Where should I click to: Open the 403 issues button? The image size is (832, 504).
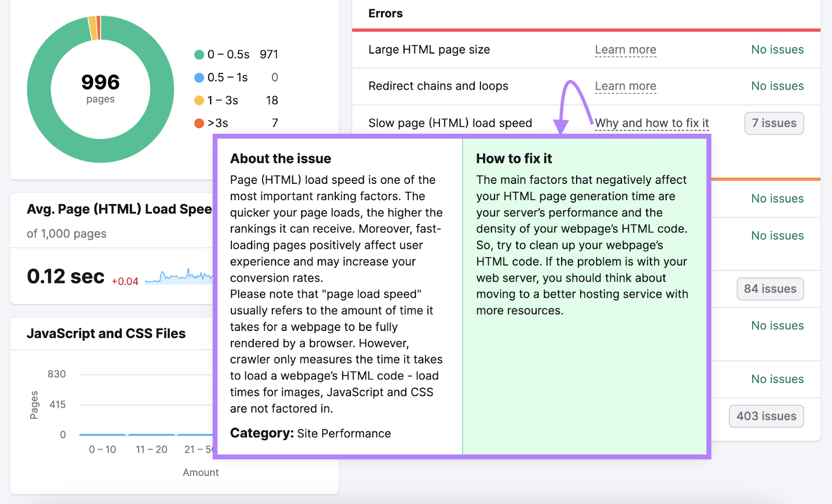click(x=766, y=416)
